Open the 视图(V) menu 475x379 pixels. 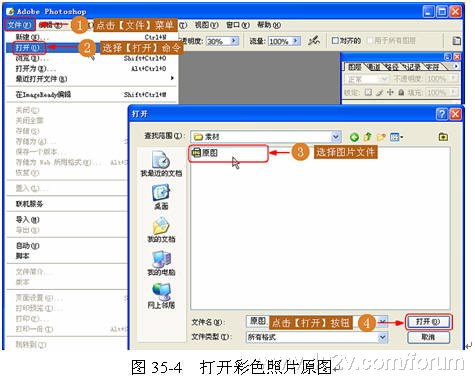coord(206,25)
